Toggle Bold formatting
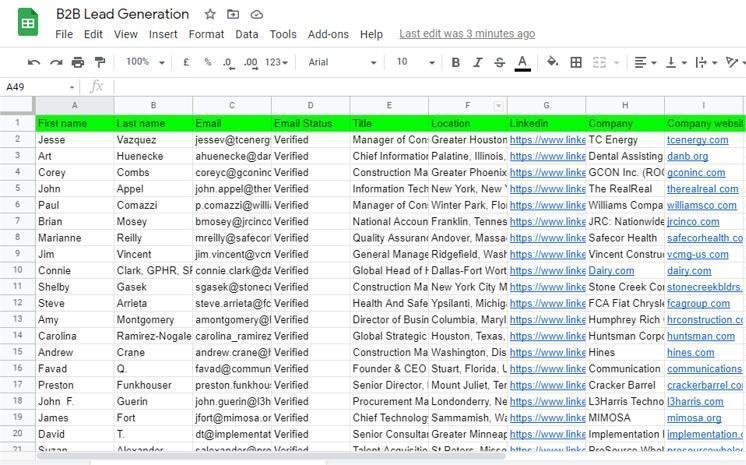Image resolution: width=746 pixels, height=465 pixels. click(455, 63)
